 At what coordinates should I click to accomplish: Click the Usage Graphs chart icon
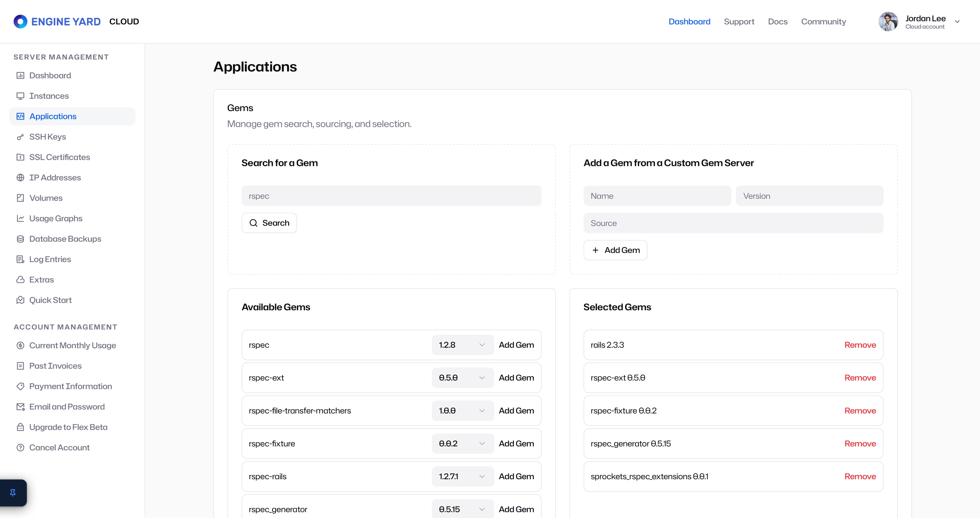(x=20, y=218)
